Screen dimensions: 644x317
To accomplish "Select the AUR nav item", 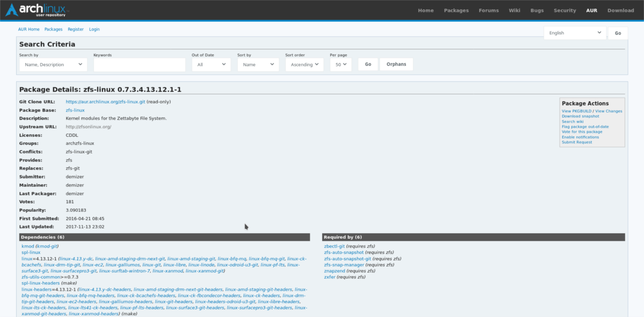I will click(591, 10).
